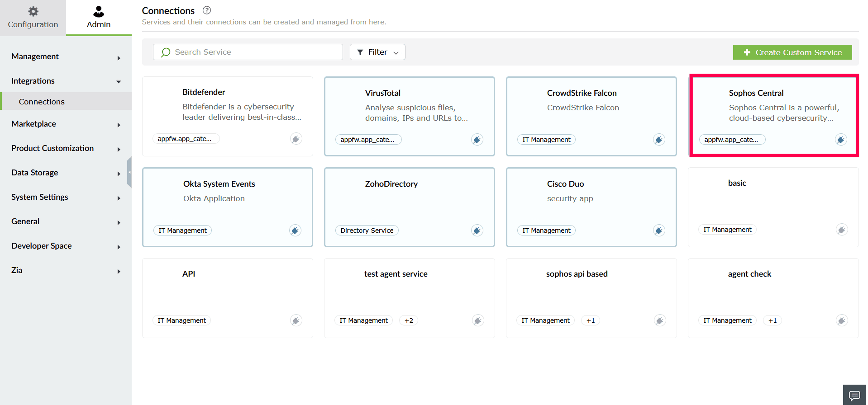868x405 pixels.
Task: Switch to the Admin tab
Action: click(x=99, y=18)
